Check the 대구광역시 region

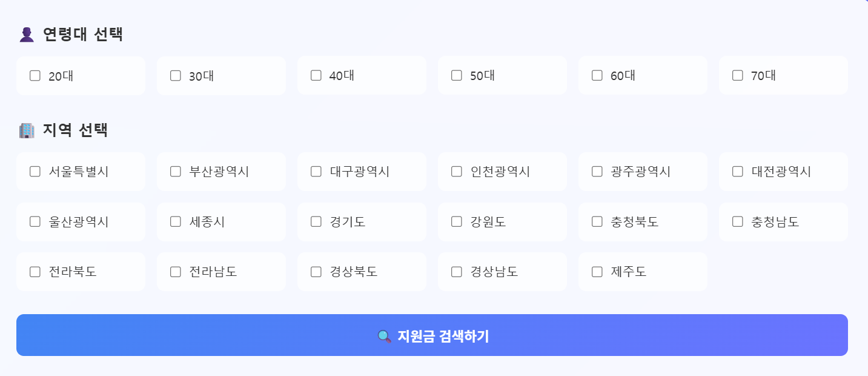tap(316, 172)
